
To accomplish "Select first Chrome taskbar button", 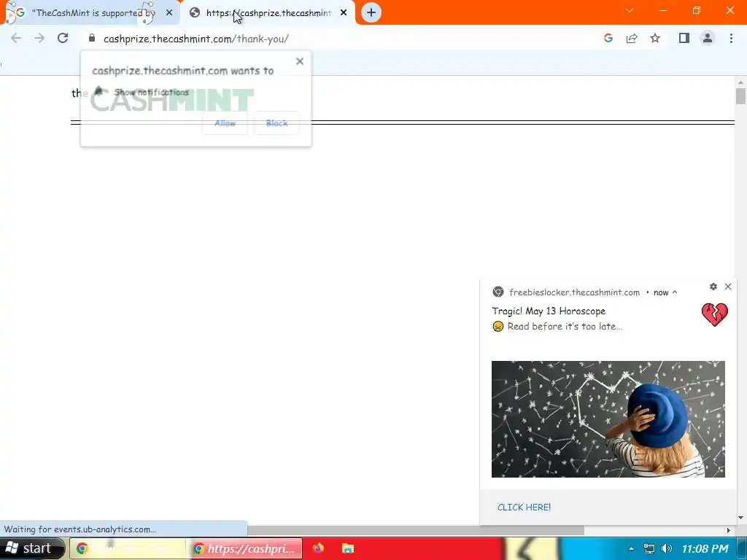I will (x=127, y=548).
